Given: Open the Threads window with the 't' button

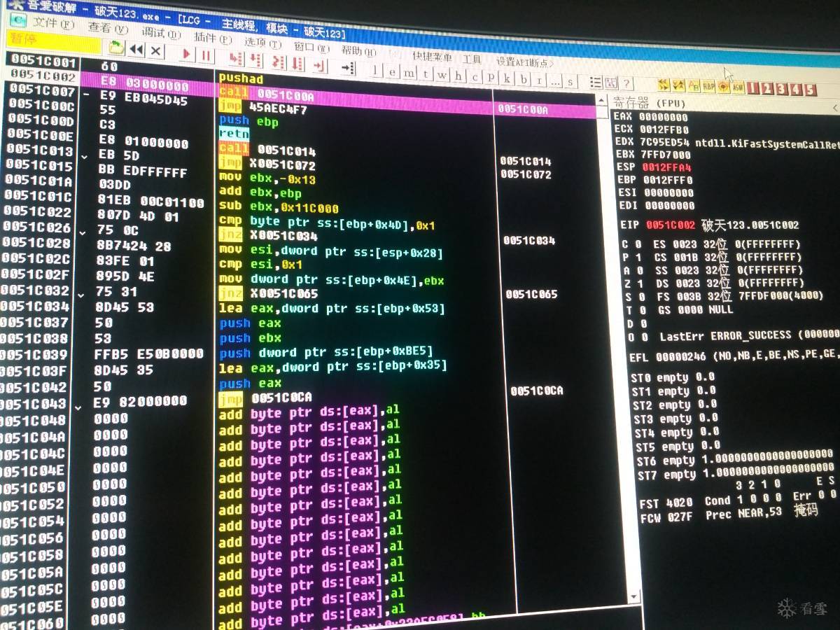Looking at the screenshot, I should 425,74.
